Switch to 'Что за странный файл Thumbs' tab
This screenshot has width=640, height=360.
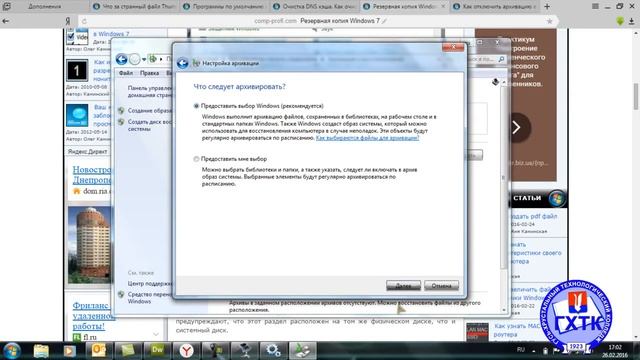pyautogui.click(x=134, y=7)
